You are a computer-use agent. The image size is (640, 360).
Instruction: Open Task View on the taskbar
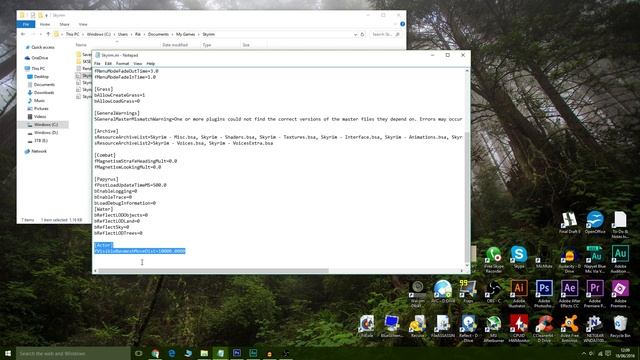click(x=139, y=353)
